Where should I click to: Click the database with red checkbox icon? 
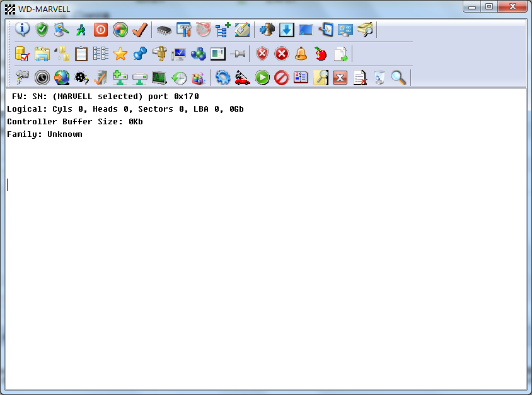[23, 54]
